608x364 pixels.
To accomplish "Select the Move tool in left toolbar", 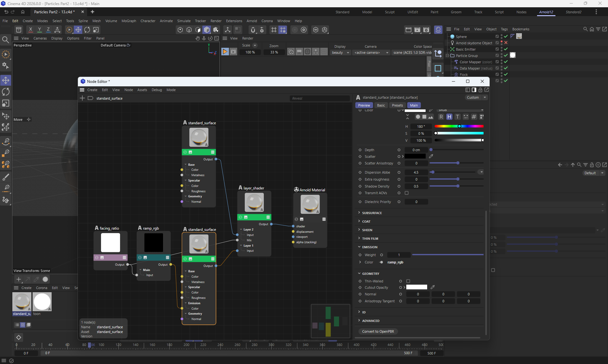I will (x=6, y=80).
